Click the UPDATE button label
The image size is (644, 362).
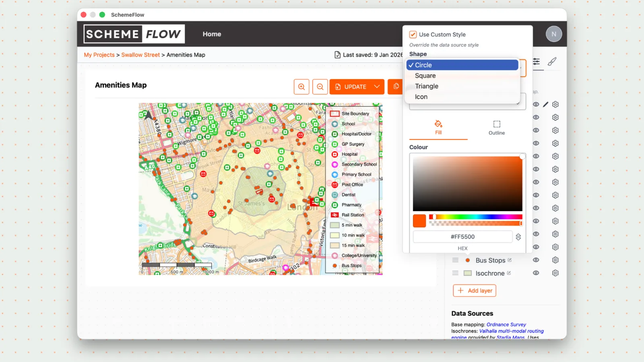pos(355,87)
